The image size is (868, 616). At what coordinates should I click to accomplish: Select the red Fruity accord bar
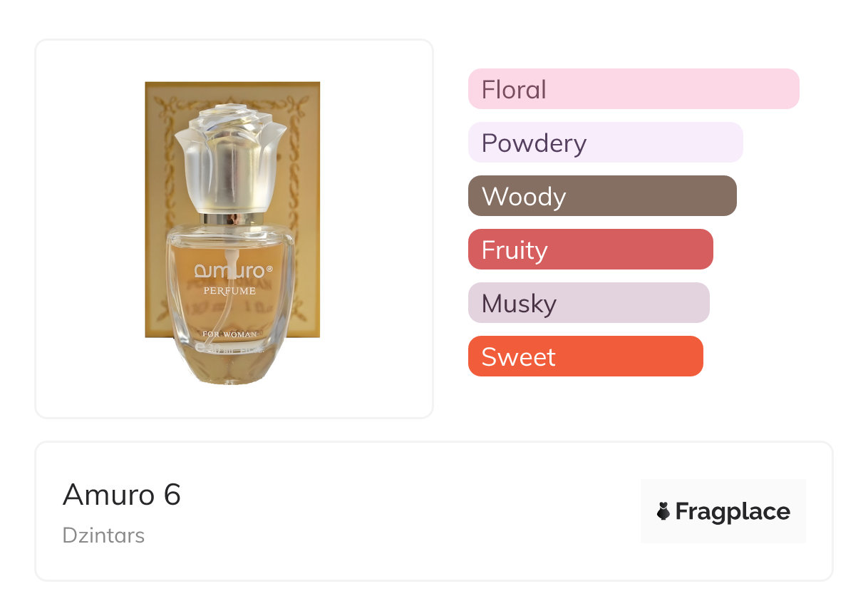click(x=590, y=250)
